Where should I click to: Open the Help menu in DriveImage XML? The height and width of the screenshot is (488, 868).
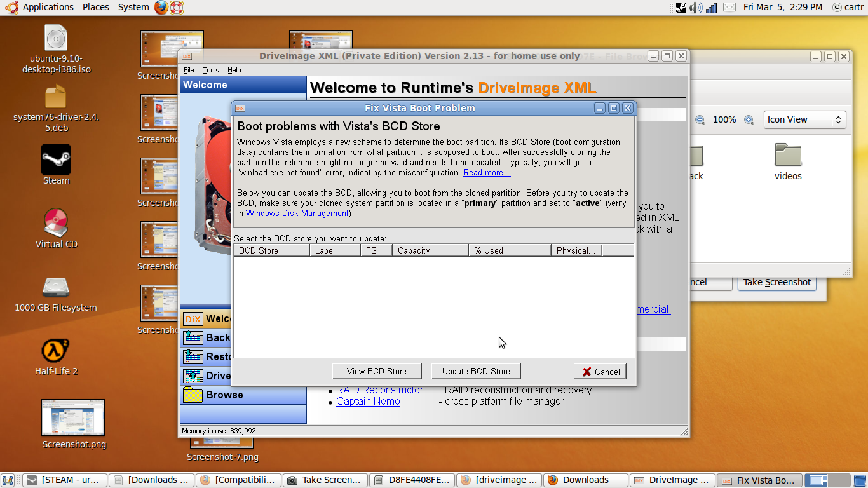tap(234, 70)
